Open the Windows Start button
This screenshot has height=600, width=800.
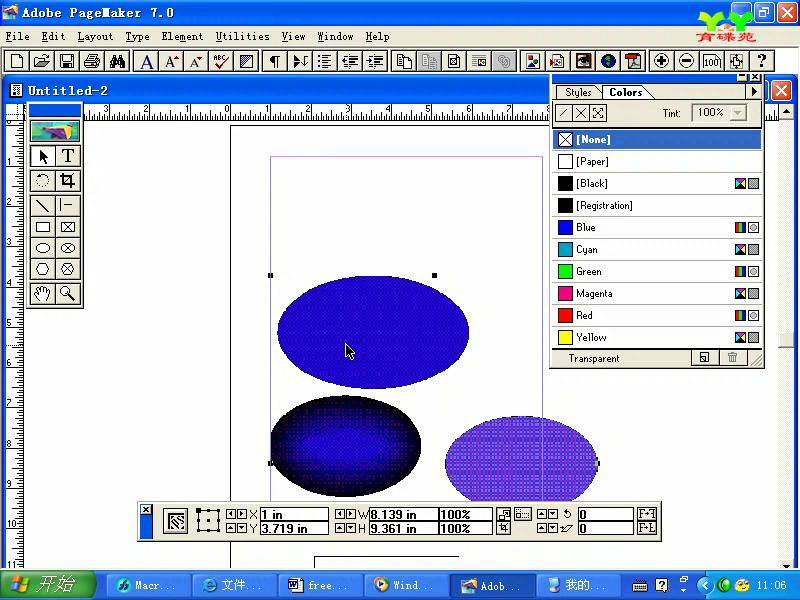coord(48,584)
